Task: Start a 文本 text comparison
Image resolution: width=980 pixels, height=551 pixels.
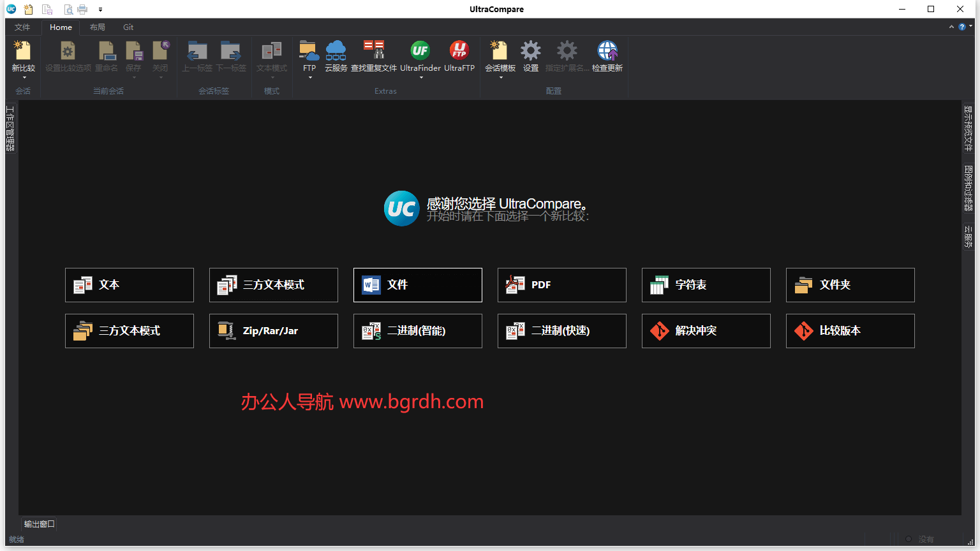Action: tap(130, 285)
